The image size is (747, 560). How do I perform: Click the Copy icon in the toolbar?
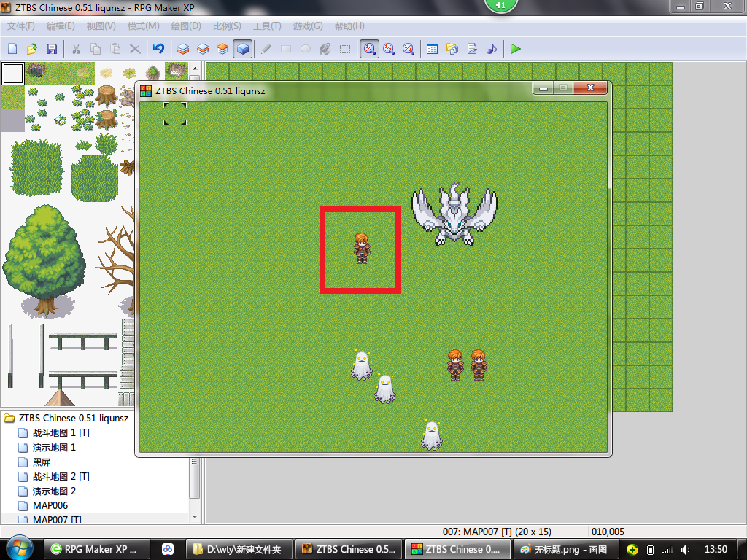[96, 49]
